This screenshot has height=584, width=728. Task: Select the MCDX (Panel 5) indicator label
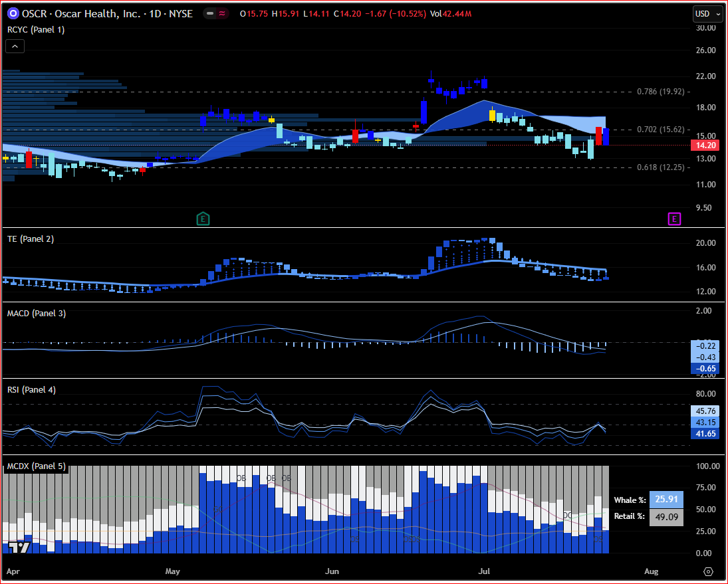click(x=36, y=466)
